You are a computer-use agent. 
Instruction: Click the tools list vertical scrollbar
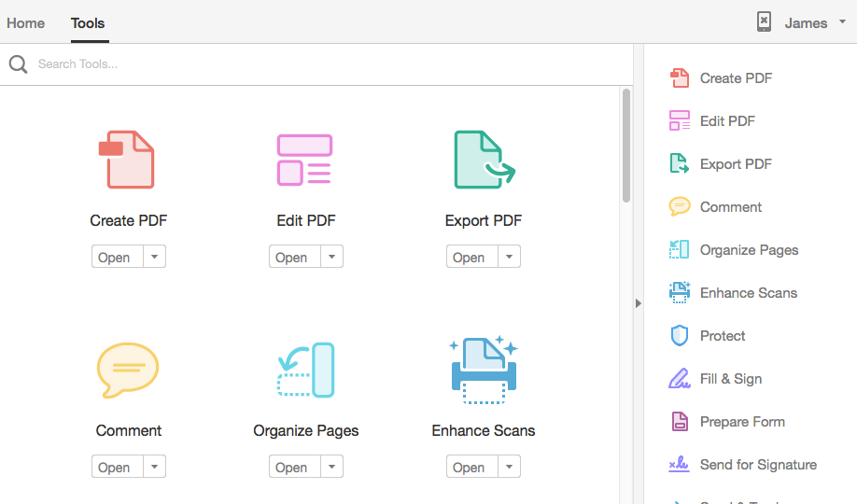pos(626,146)
